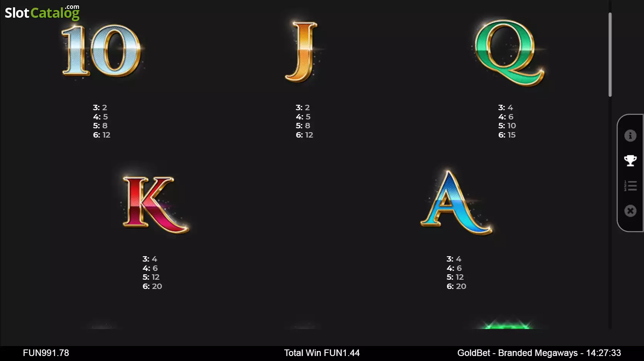644x361 pixels.
Task: Open the game info panel icon
Action: coord(630,136)
